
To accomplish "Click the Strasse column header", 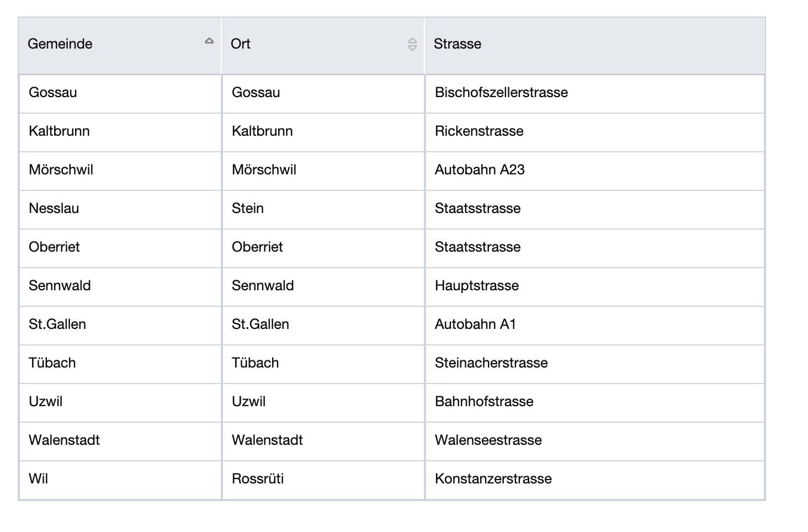I will pos(458,44).
